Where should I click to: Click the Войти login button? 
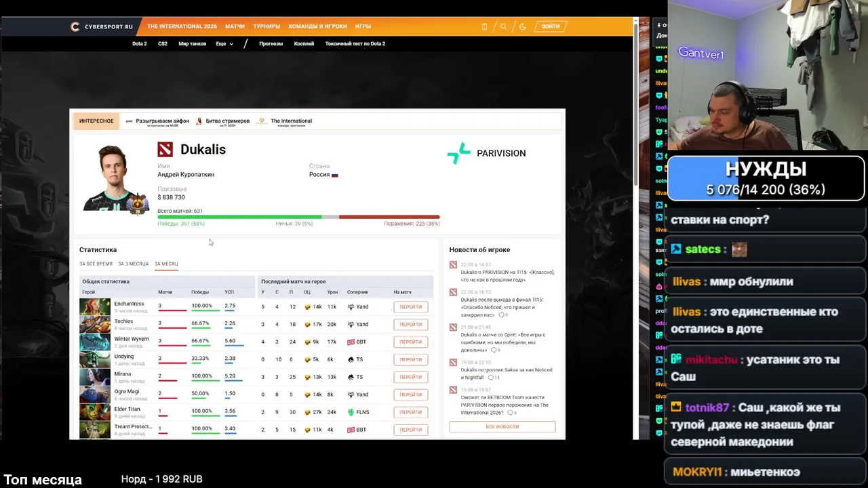[x=551, y=26]
